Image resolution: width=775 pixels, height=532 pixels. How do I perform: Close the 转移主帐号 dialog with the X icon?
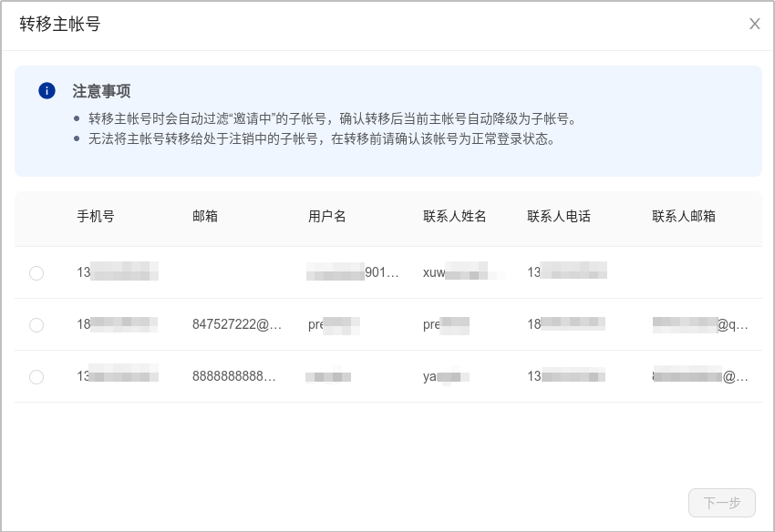coord(754,25)
